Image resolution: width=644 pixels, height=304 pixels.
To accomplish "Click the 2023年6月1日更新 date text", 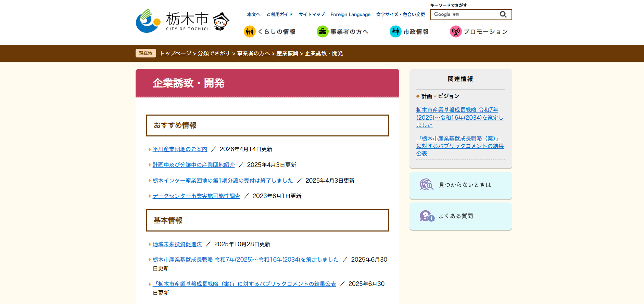I will 277,196.
